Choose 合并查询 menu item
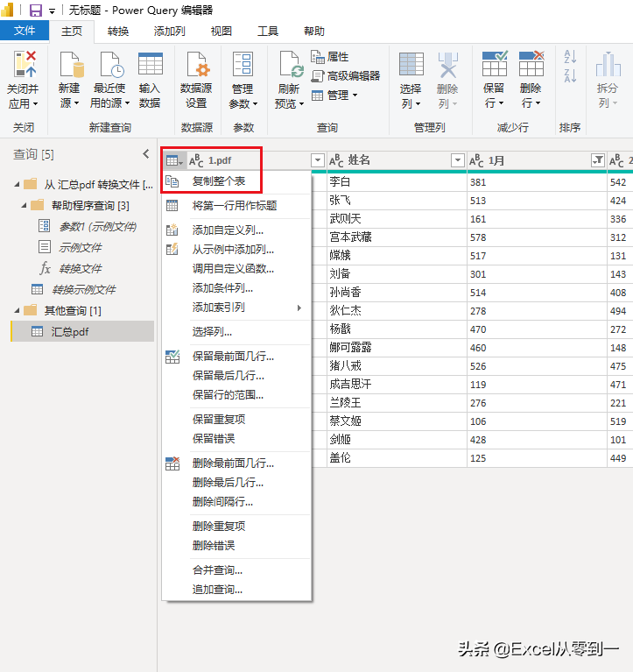Viewport: 633px width, 672px height. [x=236, y=570]
